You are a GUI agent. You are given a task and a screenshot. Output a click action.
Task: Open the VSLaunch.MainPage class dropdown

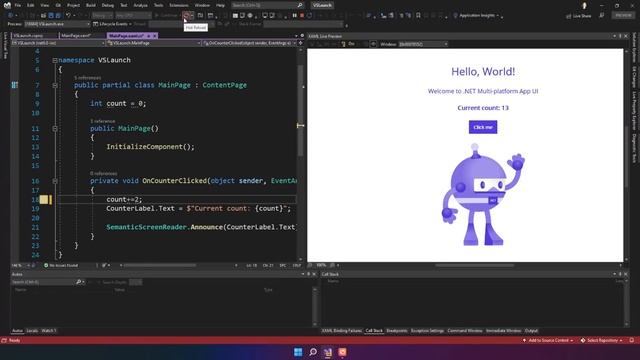(153, 43)
